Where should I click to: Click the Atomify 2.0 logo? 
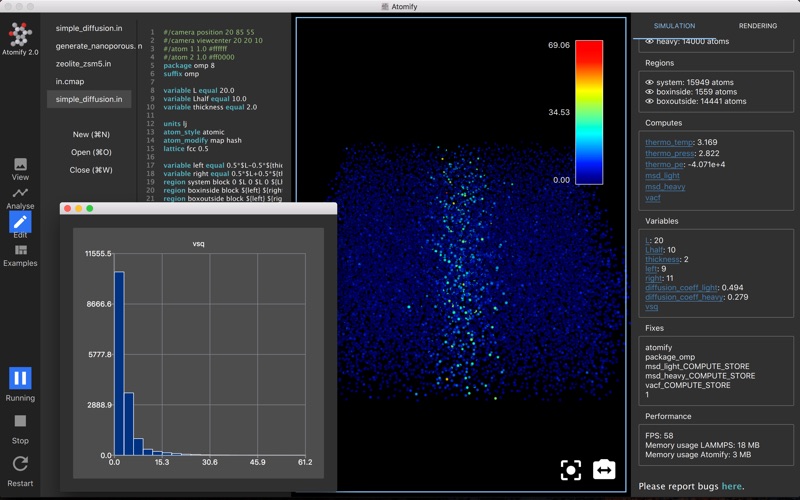[x=20, y=35]
